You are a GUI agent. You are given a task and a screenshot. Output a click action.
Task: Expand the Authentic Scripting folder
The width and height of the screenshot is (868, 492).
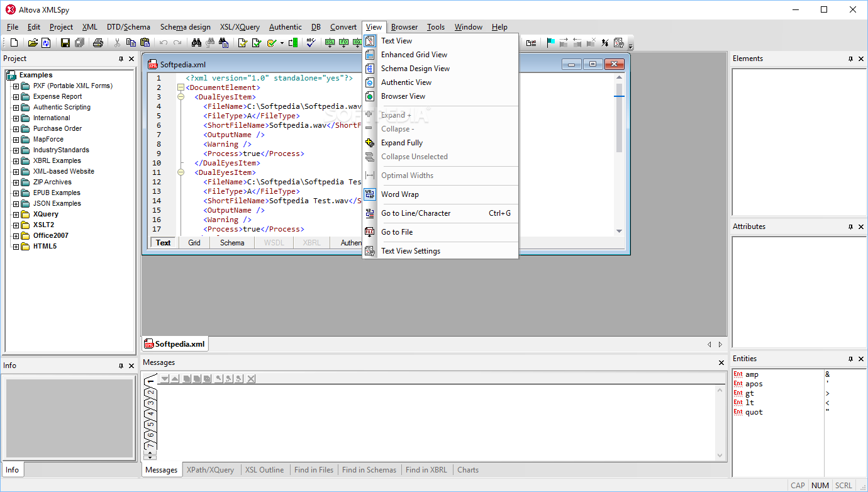16,108
